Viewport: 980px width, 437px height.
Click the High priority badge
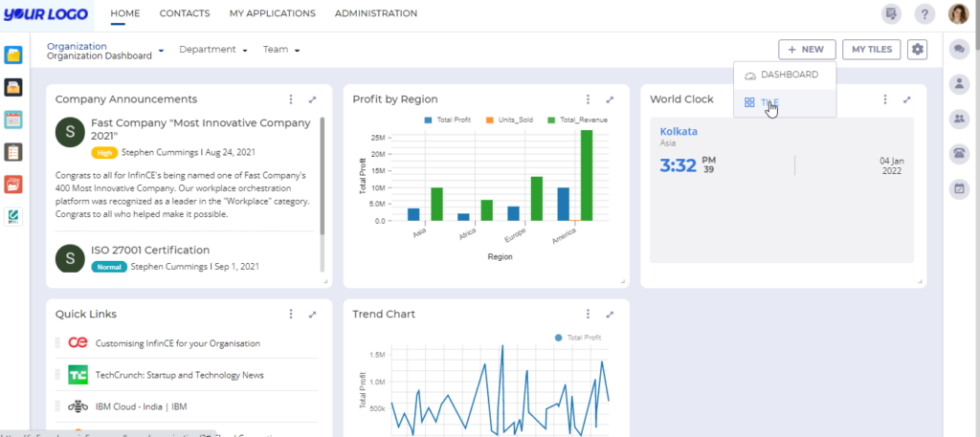coord(104,152)
